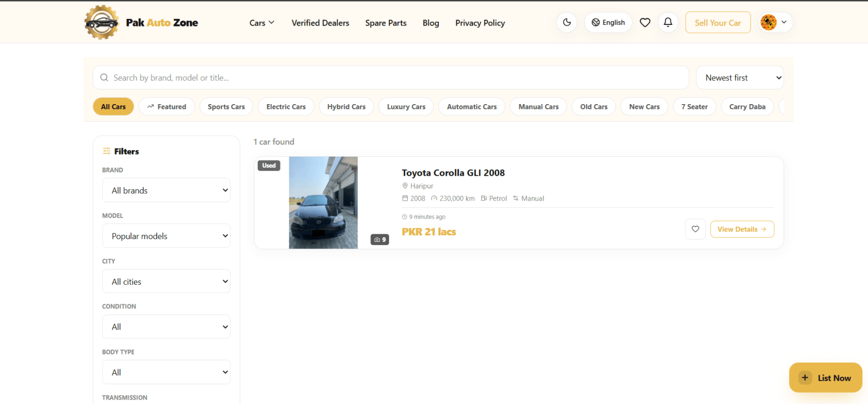Filter by Old Cars
Viewport: 868px width, 404px height.
[594, 107]
